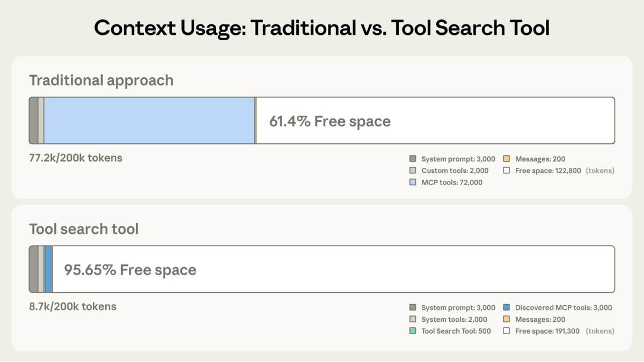The image size is (644, 362).
Task: Click the Free space 191,300 legend swatch
Action: pos(506,331)
